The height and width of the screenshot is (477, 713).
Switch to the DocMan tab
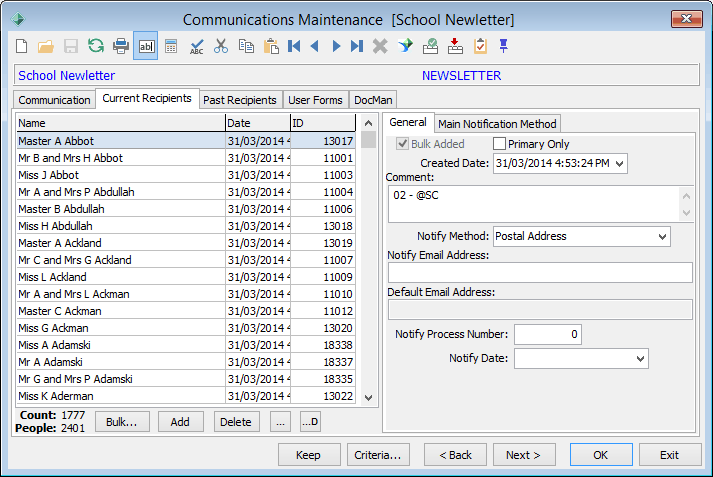point(373,100)
